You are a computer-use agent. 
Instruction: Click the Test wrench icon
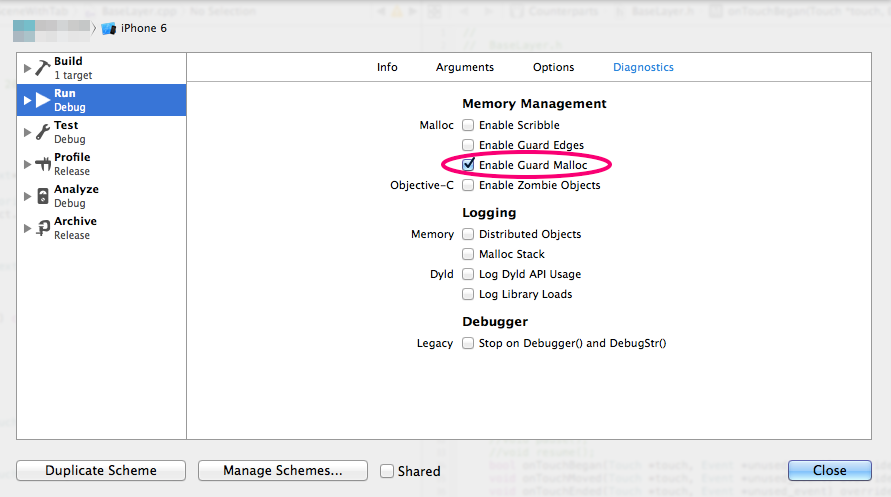43,132
